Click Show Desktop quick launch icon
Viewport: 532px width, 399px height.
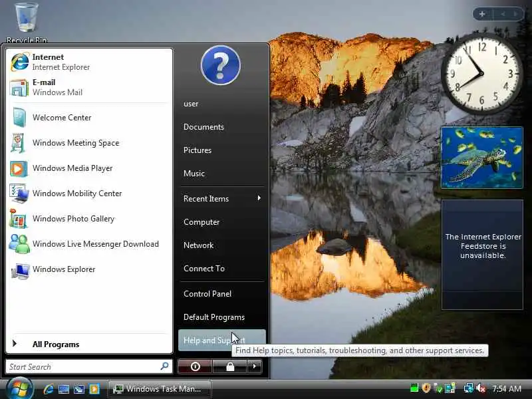[63, 389]
